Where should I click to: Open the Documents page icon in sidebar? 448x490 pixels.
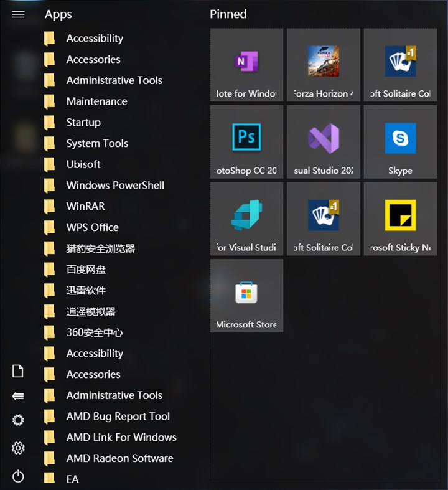(x=18, y=371)
